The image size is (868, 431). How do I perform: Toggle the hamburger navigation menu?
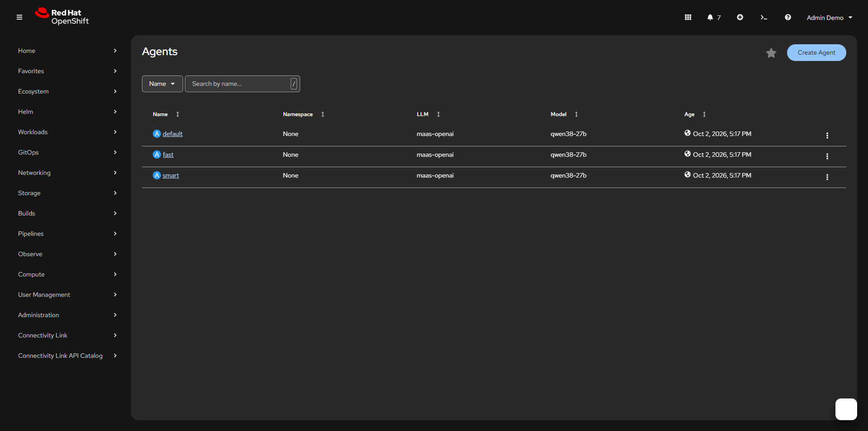19,17
